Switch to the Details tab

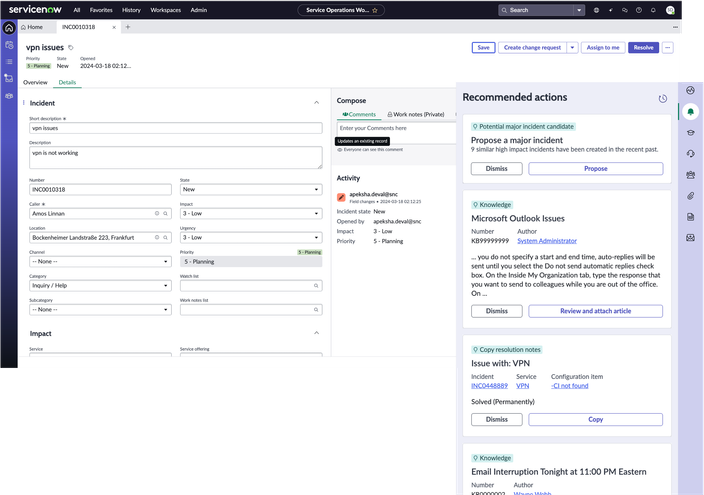[x=67, y=82]
